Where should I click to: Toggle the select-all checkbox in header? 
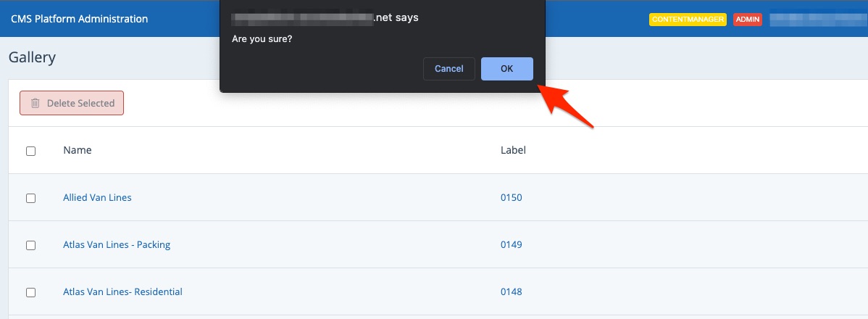coord(30,151)
